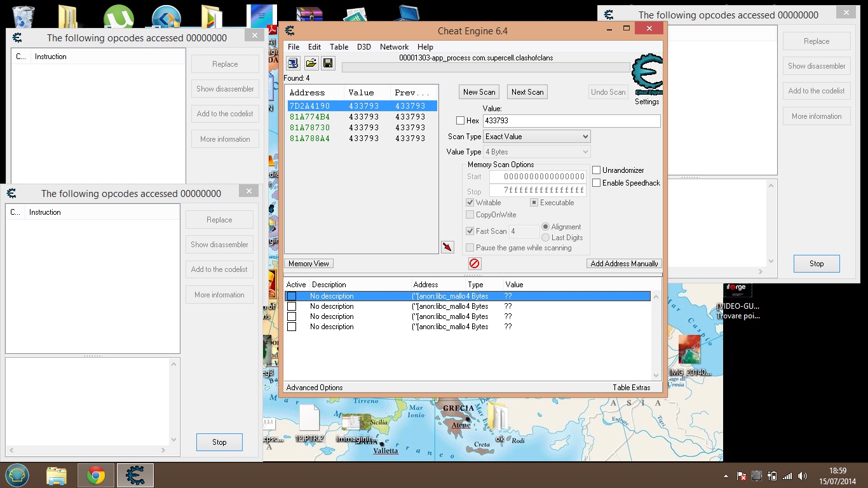
Task: Click the open folder load table icon
Action: [x=311, y=63]
